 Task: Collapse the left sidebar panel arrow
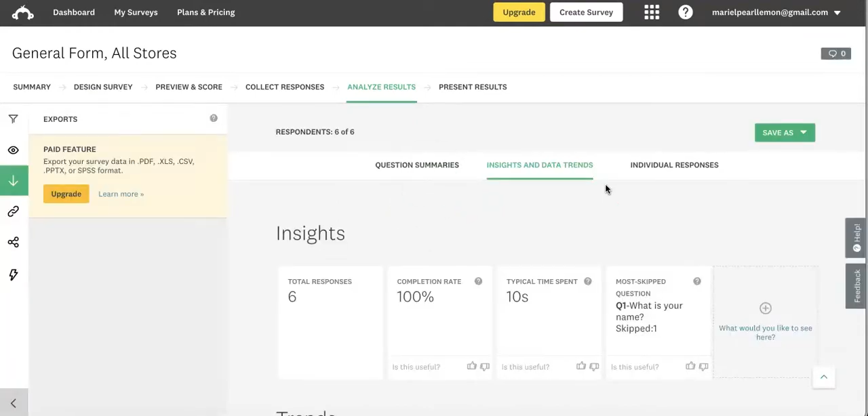pos(14,403)
